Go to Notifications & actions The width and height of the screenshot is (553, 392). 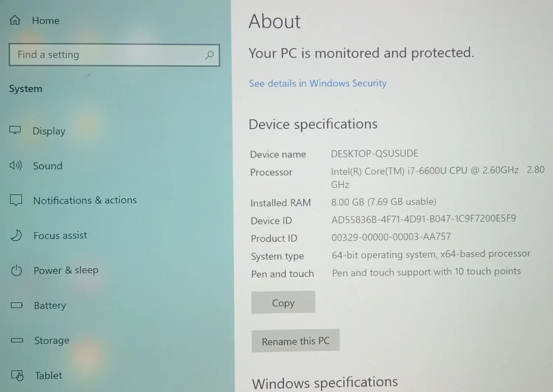(x=85, y=200)
